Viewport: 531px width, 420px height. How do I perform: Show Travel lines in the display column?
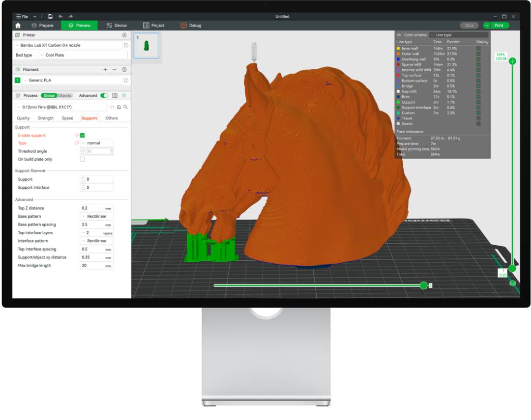point(478,118)
